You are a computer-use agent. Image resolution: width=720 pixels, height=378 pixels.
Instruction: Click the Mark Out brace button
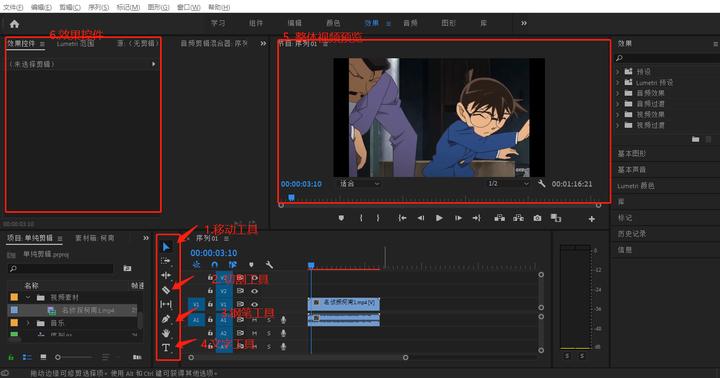coord(378,218)
